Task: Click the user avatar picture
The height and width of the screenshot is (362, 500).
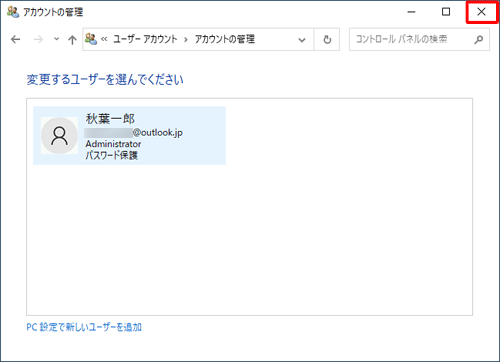Action: coord(59,136)
